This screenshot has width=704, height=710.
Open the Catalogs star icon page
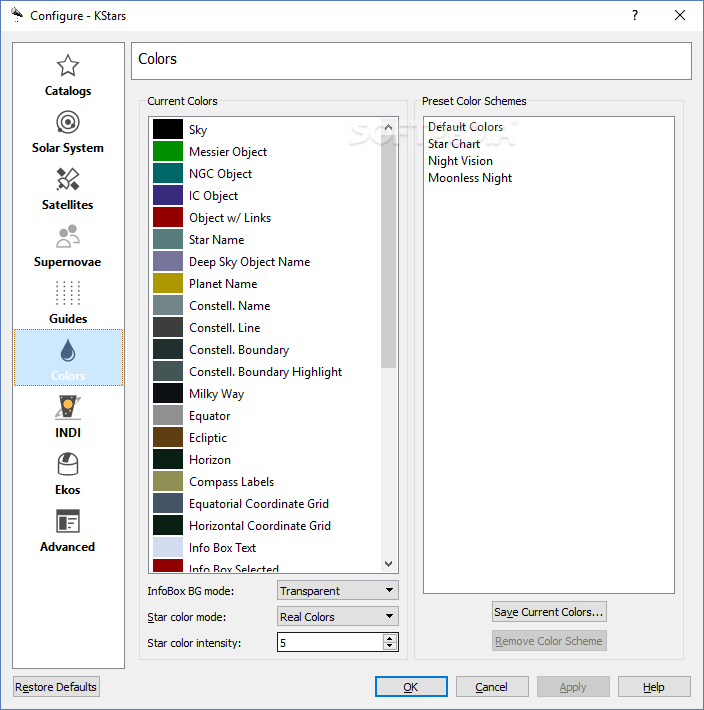[68, 66]
